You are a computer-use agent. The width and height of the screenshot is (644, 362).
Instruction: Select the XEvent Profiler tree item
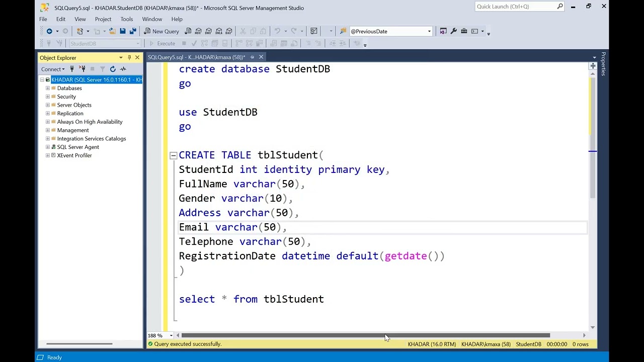pyautogui.click(x=74, y=155)
